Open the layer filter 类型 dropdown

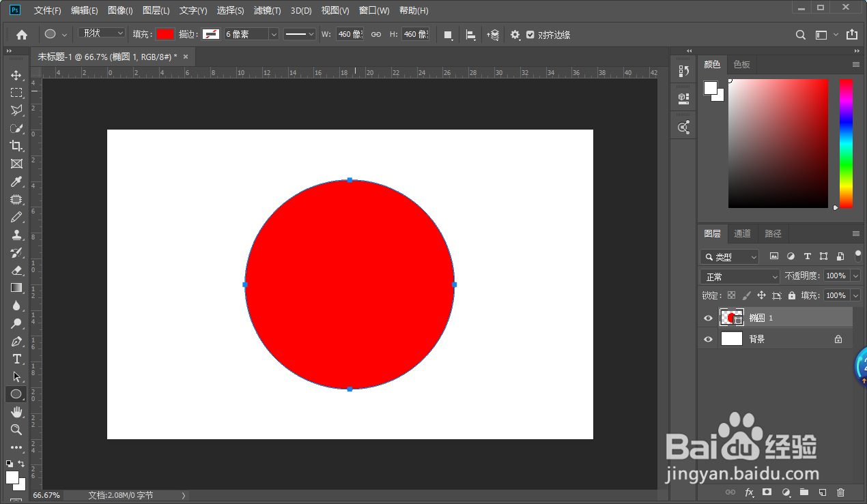point(730,257)
